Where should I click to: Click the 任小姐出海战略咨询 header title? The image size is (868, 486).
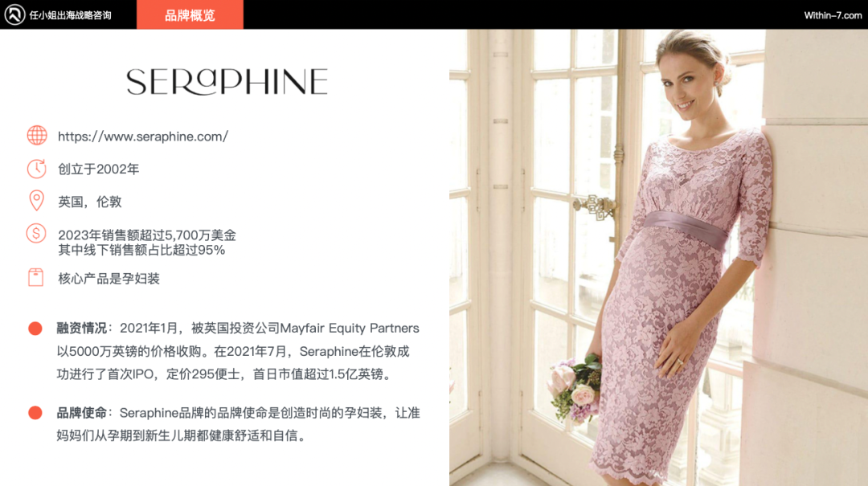tap(70, 15)
